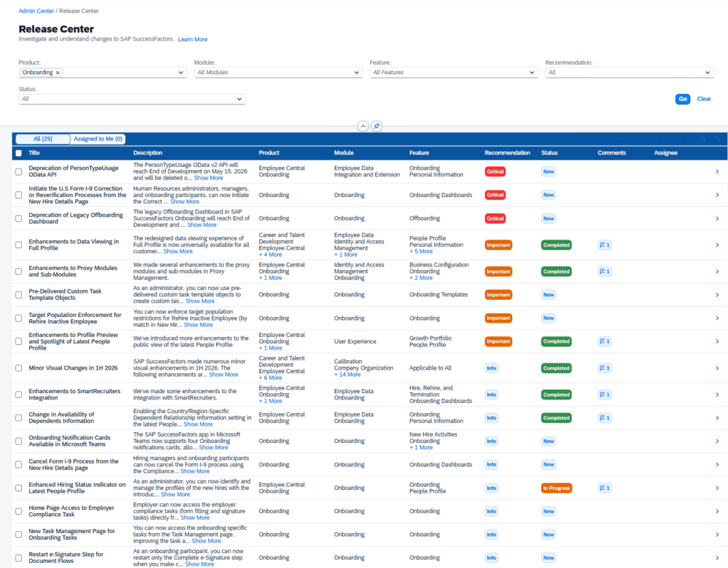This screenshot has width=728, height=568.
Task: Expand '+ 14 More' modules in Minor Visual Changes row
Action: coord(347,375)
